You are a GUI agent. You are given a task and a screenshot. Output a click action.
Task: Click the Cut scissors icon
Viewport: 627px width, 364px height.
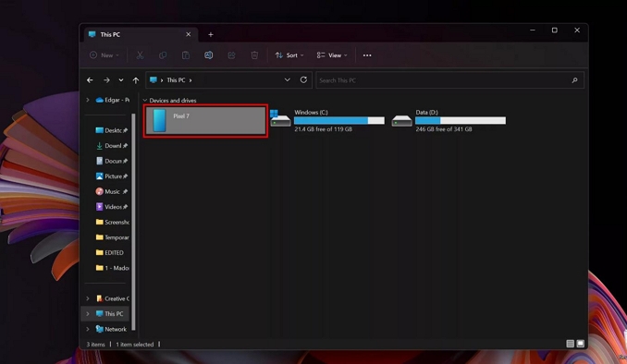pos(140,55)
